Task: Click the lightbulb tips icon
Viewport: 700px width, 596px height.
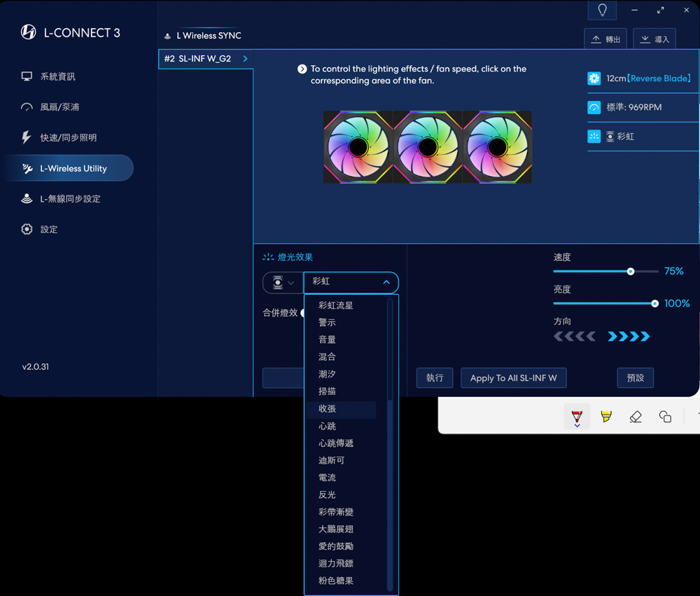Action: pos(602,10)
